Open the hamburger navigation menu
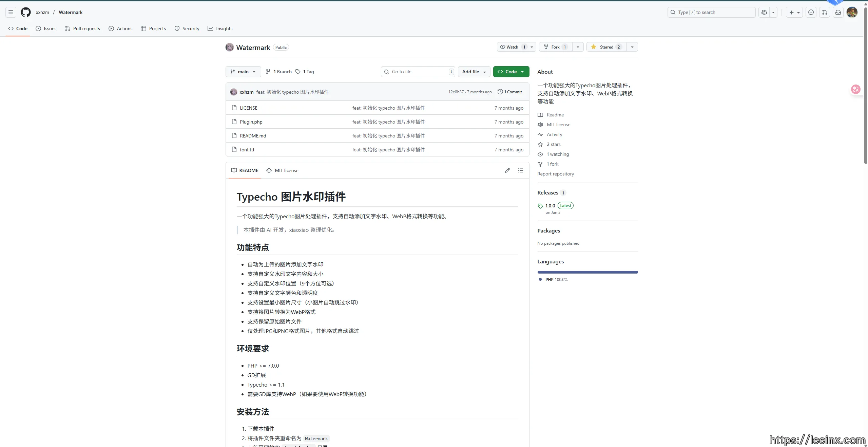Image resolution: width=868 pixels, height=447 pixels. point(11,12)
